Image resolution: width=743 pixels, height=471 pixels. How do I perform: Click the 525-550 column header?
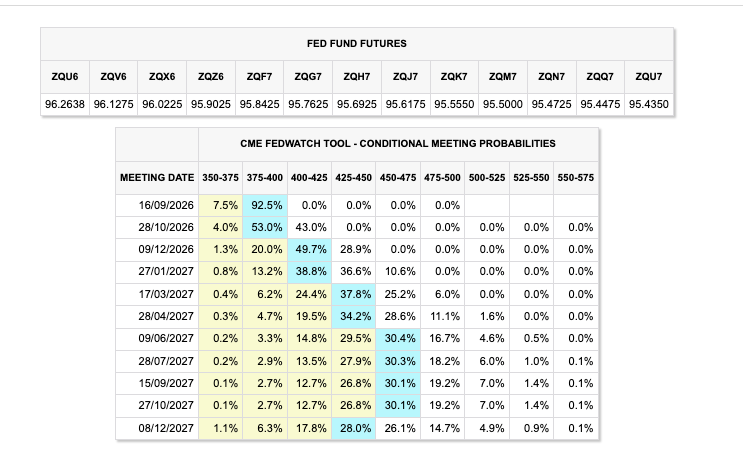pos(531,178)
